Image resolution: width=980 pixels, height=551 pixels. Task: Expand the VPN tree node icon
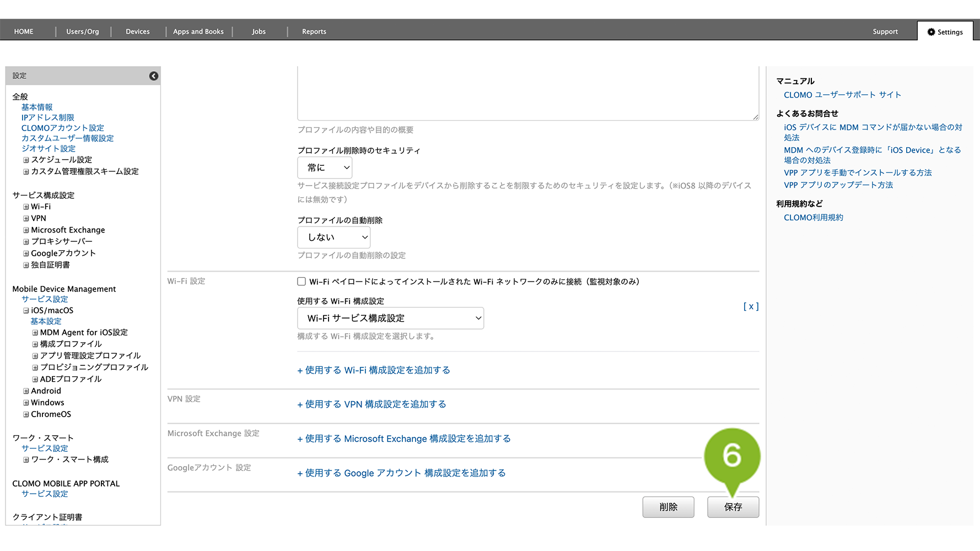(26, 219)
